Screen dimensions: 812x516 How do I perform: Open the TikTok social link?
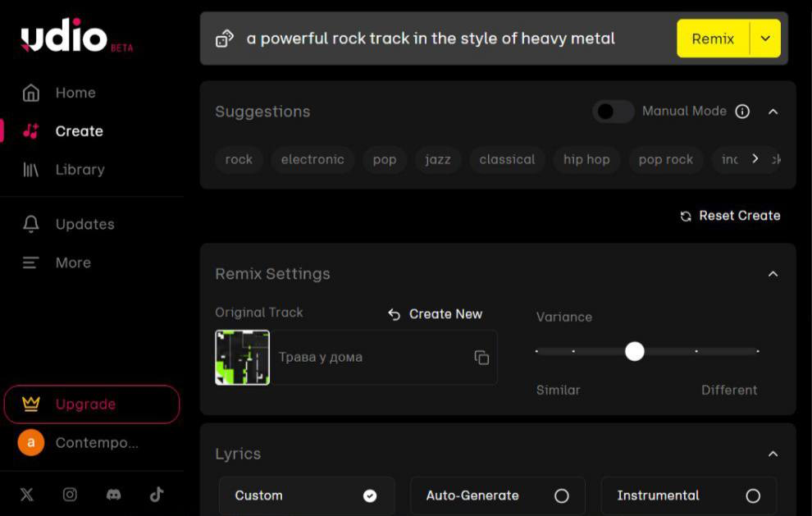[x=157, y=494]
